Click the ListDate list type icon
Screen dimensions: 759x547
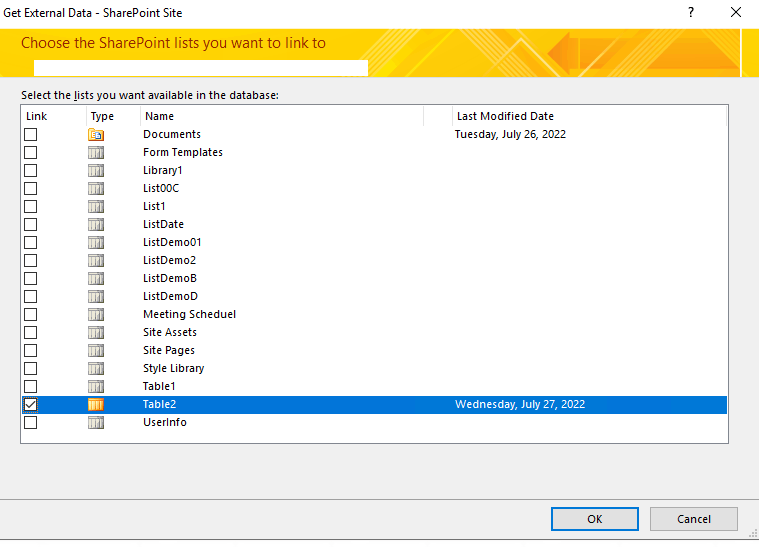click(96, 225)
